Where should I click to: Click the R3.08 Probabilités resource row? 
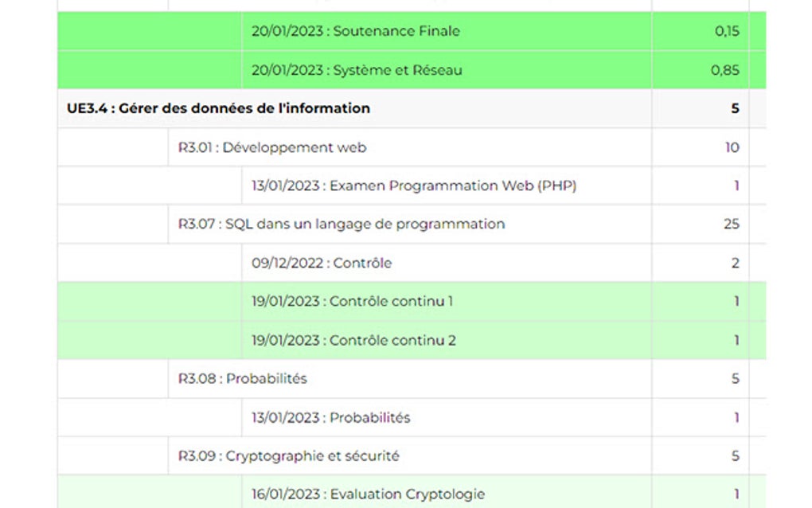(242, 379)
